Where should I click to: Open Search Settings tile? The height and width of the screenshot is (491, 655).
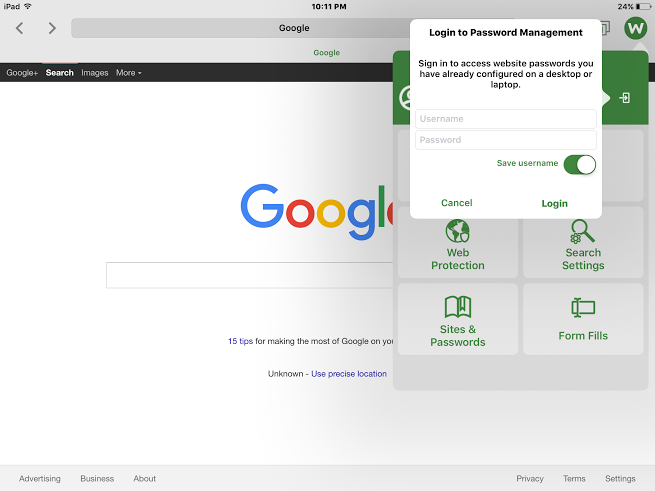pos(583,244)
